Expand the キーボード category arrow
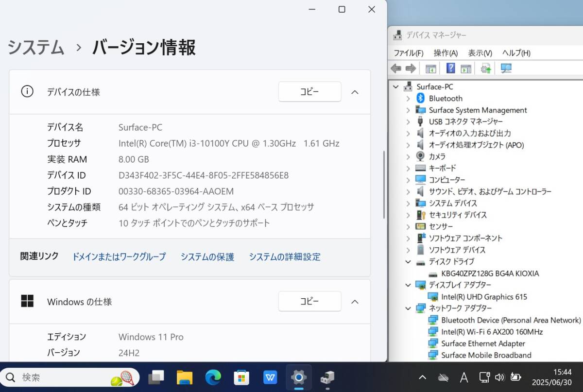This screenshot has width=583, height=392. (x=408, y=169)
